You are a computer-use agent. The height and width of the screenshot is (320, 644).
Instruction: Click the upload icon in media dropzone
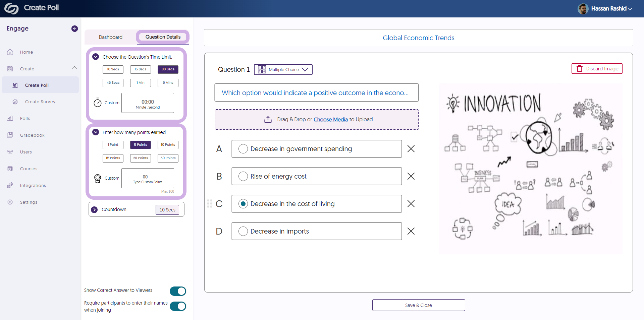(268, 120)
